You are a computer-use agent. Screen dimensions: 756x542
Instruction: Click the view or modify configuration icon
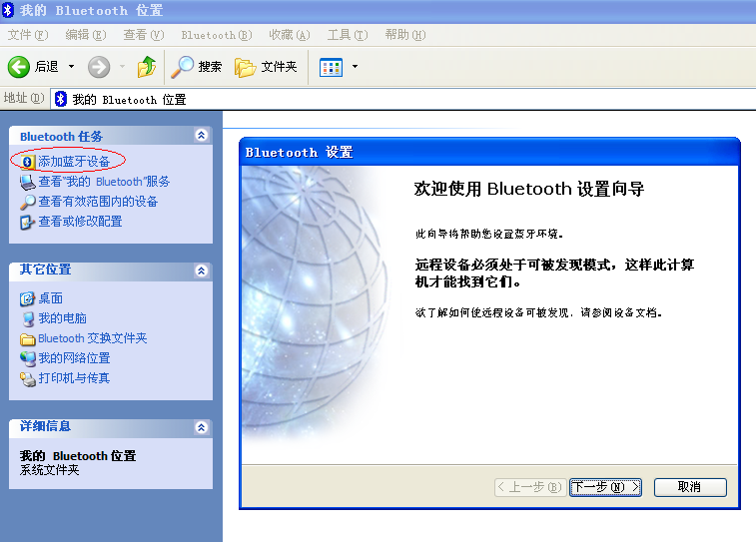tap(28, 223)
